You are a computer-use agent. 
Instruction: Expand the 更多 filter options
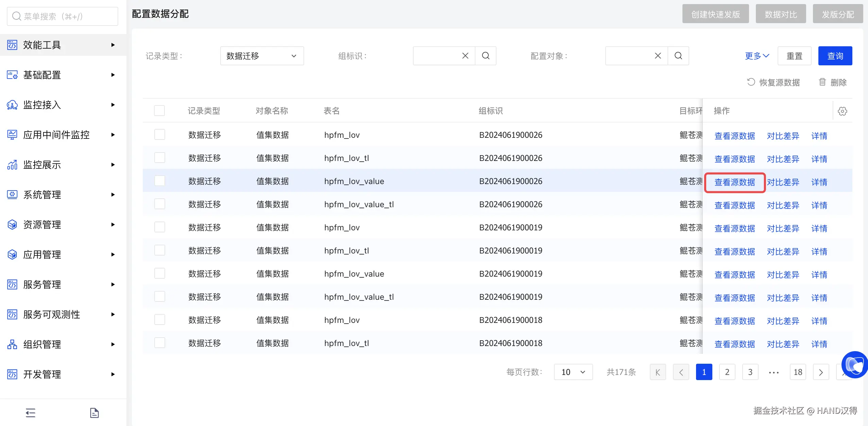(x=757, y=56)
